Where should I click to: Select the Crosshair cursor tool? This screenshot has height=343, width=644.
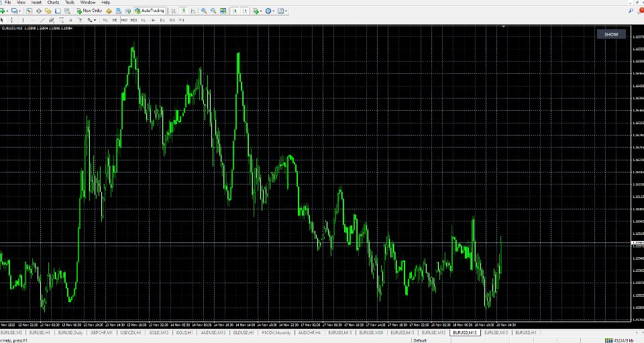coord(11,19)
